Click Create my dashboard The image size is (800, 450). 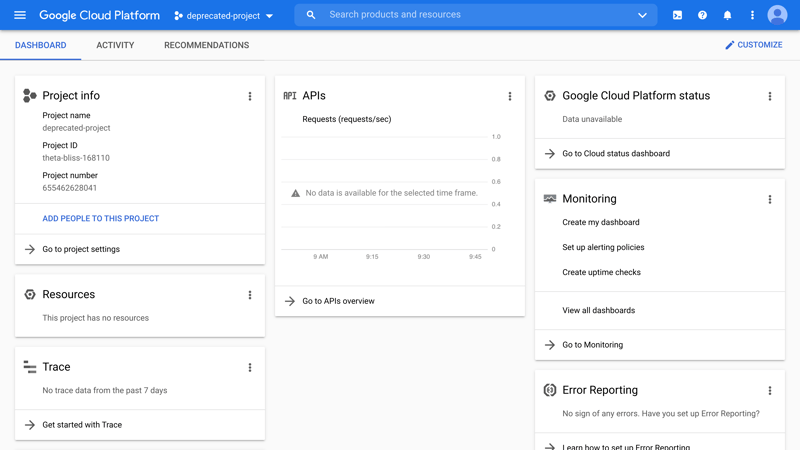pyautogui.click(x=601, y=222)
